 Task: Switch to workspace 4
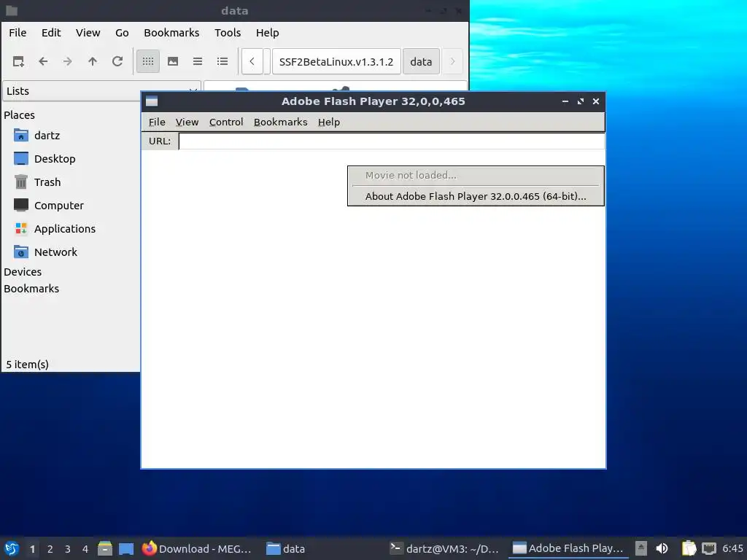[85, 549]
